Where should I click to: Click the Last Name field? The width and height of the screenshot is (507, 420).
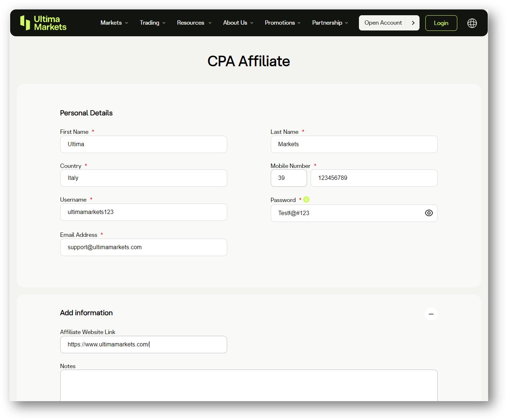(x=354, y=144)
